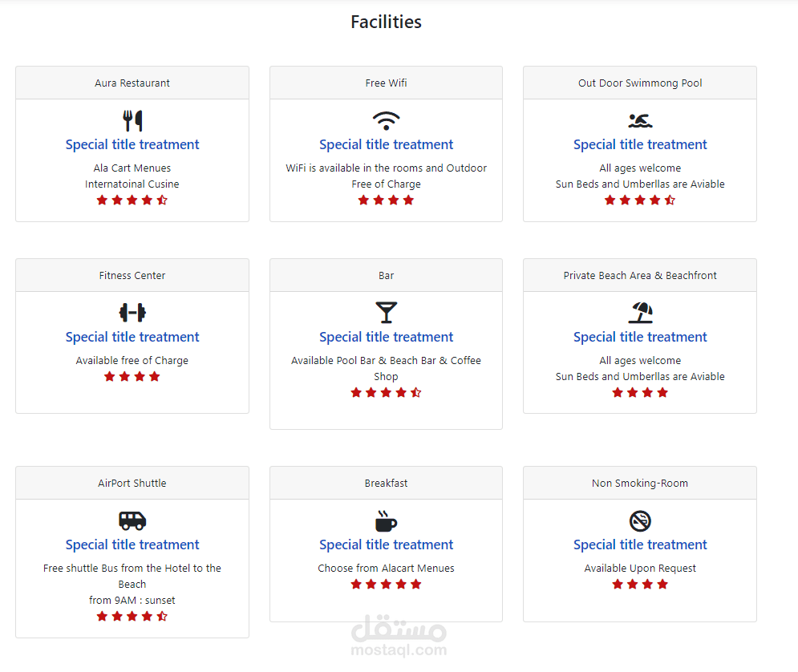Click the Breakfast five-star rating

(386, 585)
